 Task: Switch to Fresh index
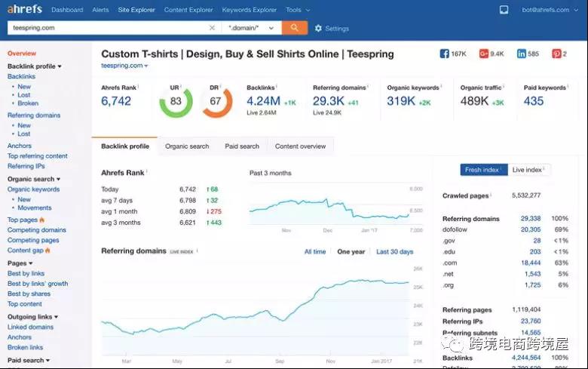coord(484,170)
